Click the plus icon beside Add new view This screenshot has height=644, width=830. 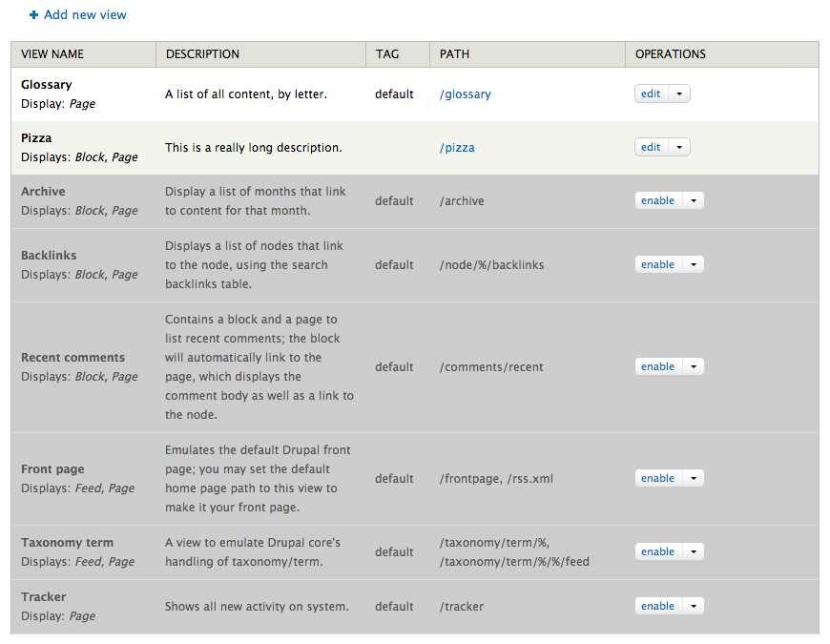pos(34,15)
